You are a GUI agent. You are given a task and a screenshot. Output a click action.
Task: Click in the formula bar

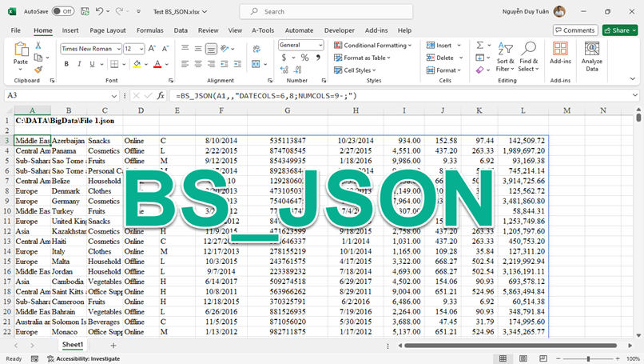(403, 96)
